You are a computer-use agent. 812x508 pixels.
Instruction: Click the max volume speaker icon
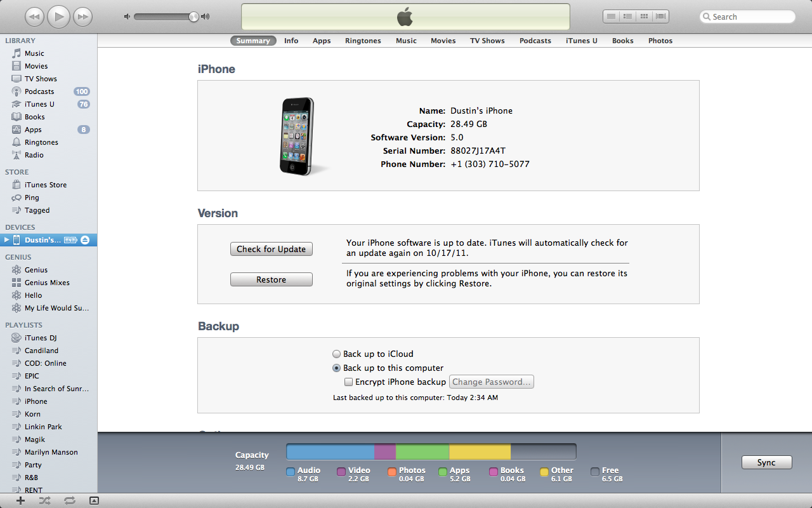[x=205, y=17]
